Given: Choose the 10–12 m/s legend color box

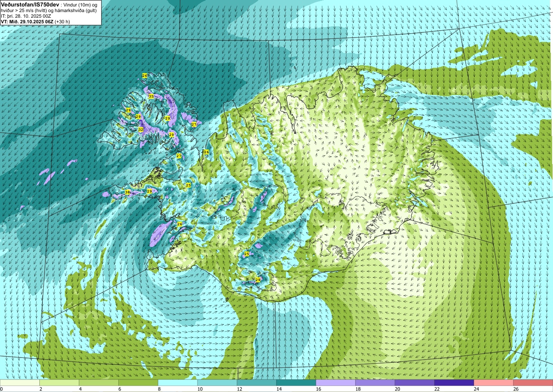Looking at the screenshot, I should [x=217, y=383].
